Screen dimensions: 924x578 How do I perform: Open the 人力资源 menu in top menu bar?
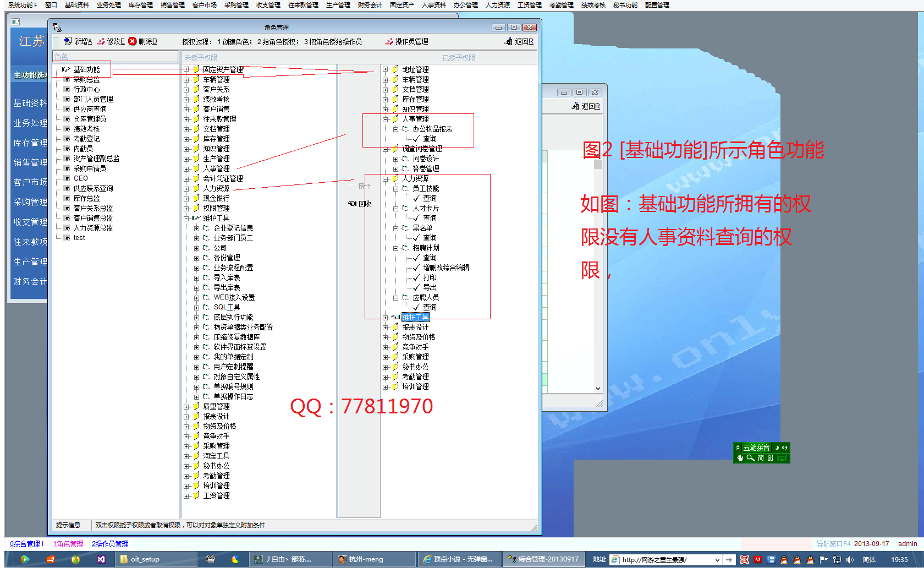(497, 5)
